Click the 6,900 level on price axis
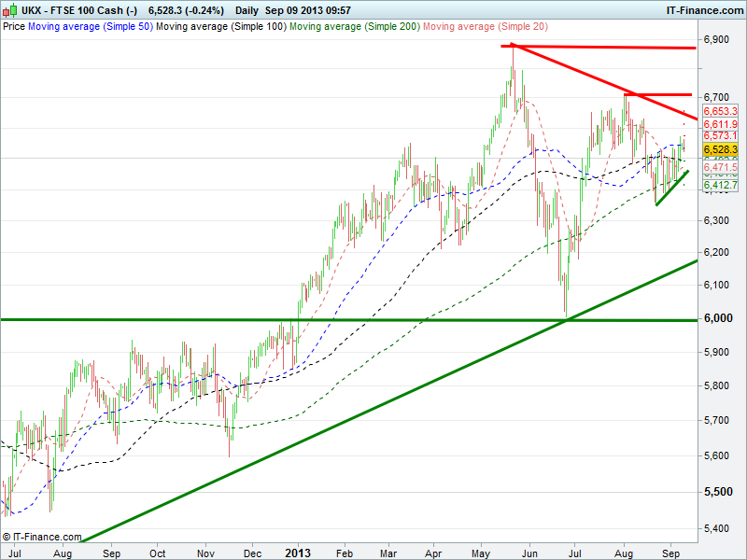This screenshot has width=747, height=560. 718,40
